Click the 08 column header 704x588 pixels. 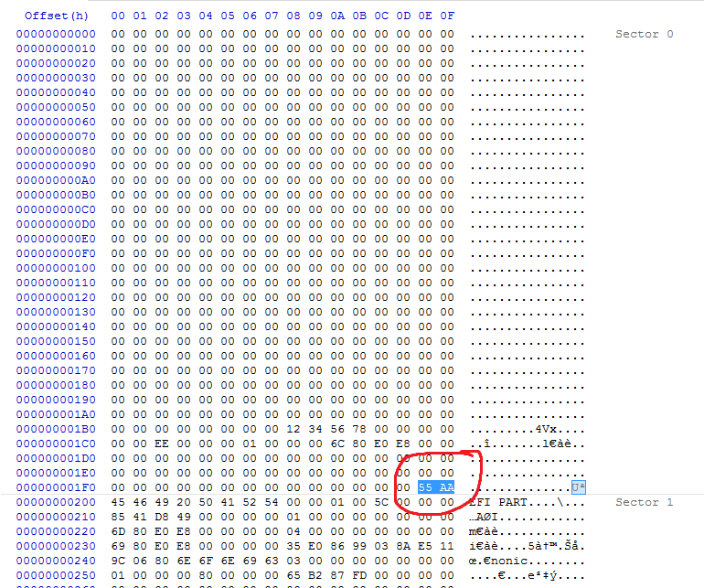point(293,16)
